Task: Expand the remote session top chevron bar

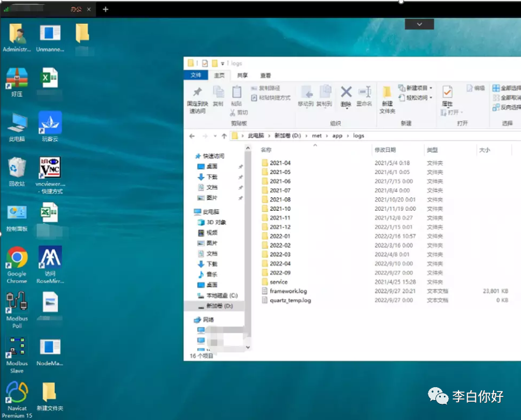Action: click(x=419, y=24)
